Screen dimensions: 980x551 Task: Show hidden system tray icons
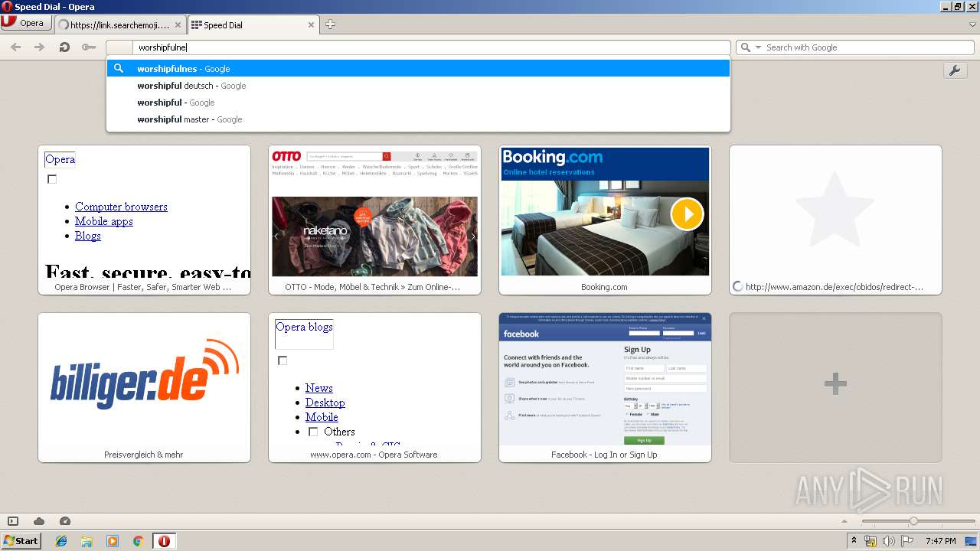click(854, 541)
